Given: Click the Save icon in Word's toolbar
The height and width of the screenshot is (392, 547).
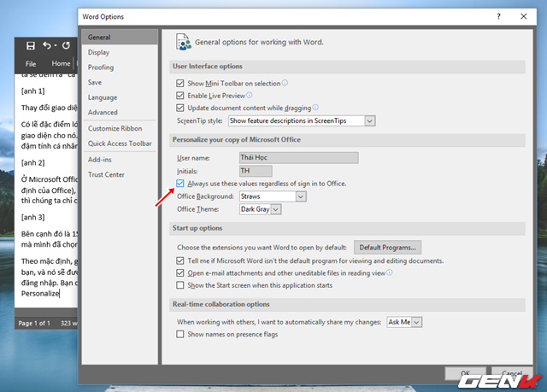Looking at the screenshot, I should coord(31,45).
